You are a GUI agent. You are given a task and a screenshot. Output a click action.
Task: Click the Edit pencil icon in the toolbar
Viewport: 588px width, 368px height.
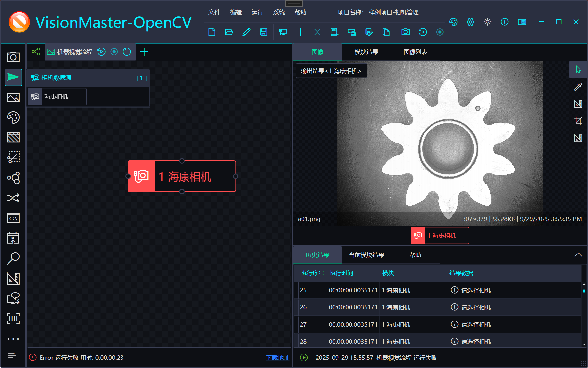(246, 32)
